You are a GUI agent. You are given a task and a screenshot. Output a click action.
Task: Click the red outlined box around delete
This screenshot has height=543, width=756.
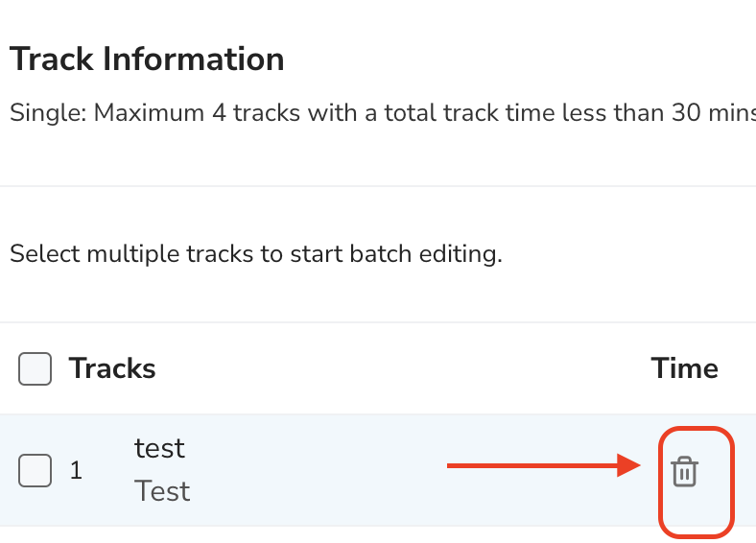[x=697, y=482]
